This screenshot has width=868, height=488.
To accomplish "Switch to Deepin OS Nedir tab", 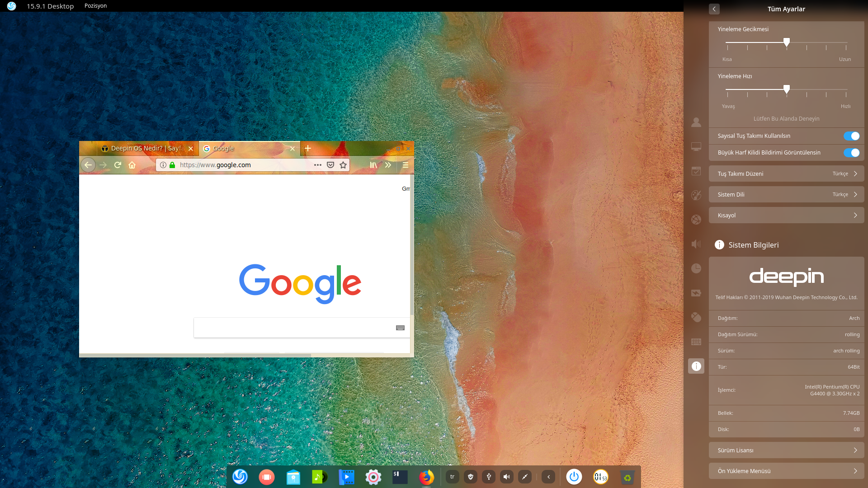I will (x=142, y=148).
